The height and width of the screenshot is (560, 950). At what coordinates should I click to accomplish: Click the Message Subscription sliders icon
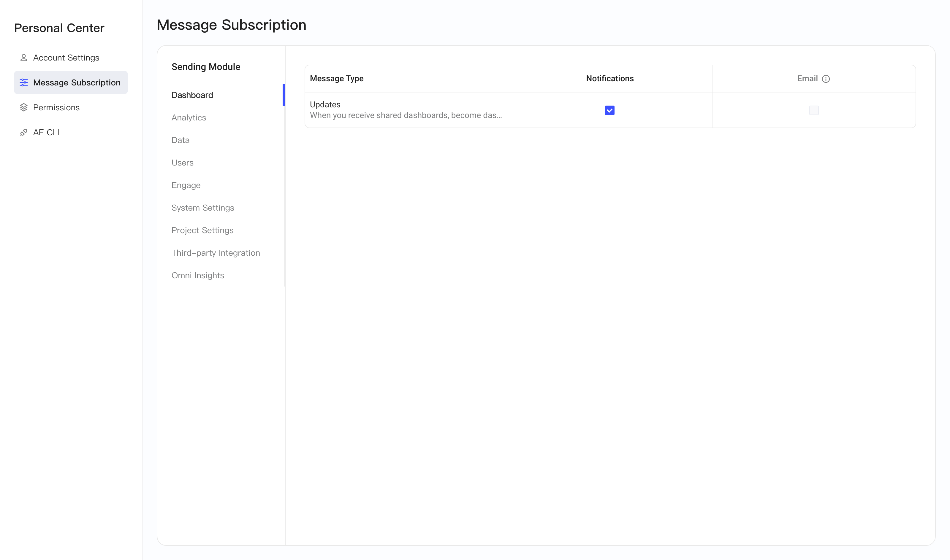[23, 83]
